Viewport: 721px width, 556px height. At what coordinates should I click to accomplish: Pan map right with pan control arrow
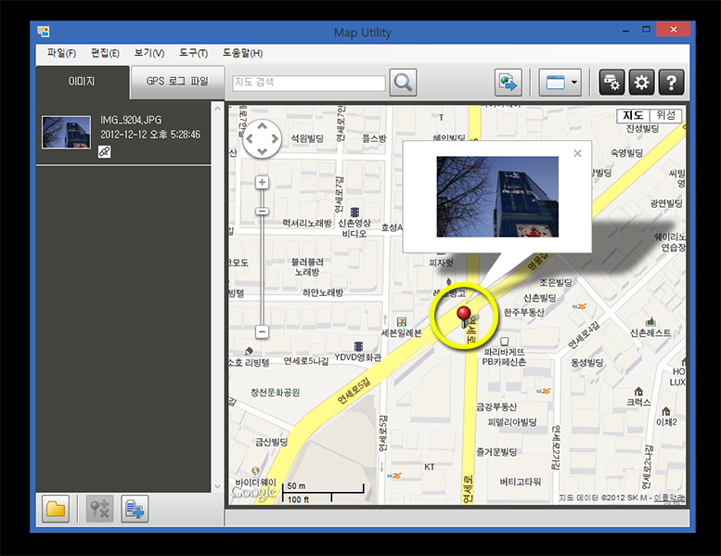(275, 139)
